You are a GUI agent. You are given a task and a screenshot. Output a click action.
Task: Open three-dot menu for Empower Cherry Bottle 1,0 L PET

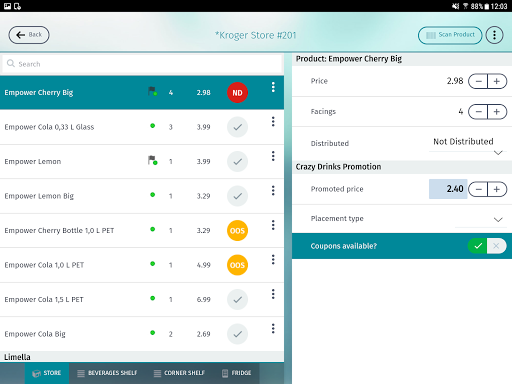(273, 225)
